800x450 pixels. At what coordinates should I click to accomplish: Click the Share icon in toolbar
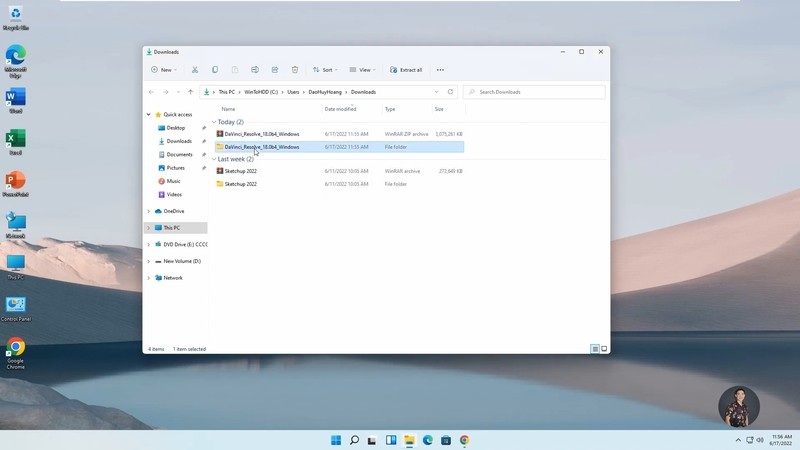coord(274,70)
